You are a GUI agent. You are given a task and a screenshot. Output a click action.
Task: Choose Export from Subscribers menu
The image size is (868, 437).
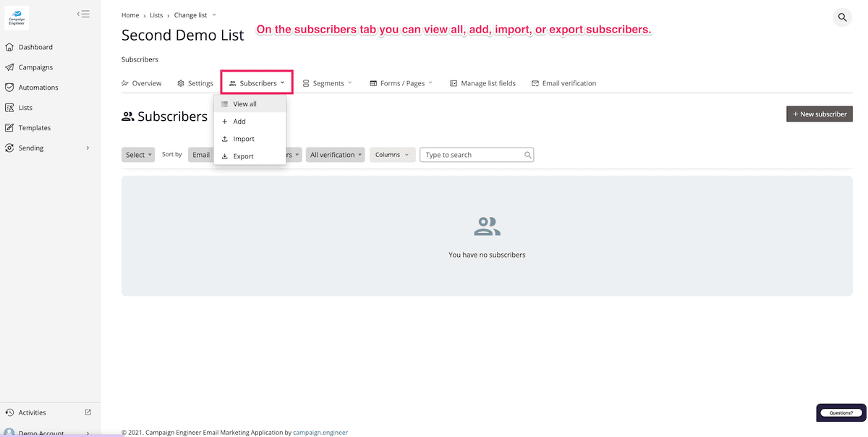pyautogui.click(x=250, y=156)
